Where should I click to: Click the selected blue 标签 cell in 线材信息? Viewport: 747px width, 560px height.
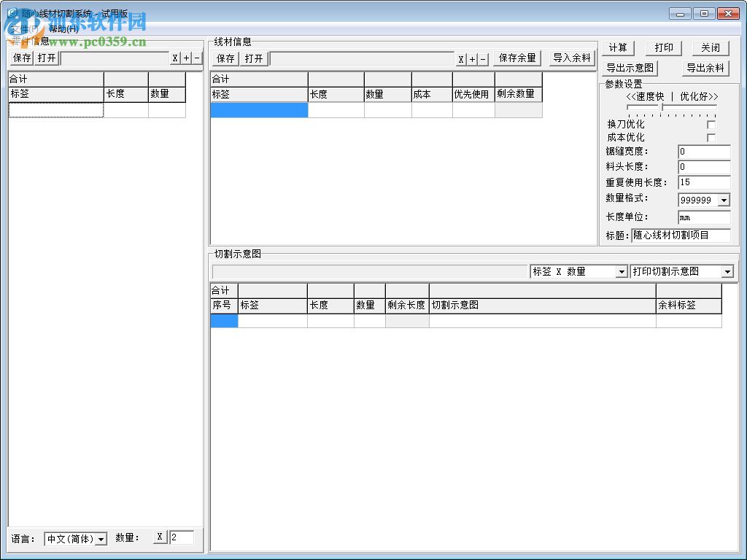coord(259,110)
